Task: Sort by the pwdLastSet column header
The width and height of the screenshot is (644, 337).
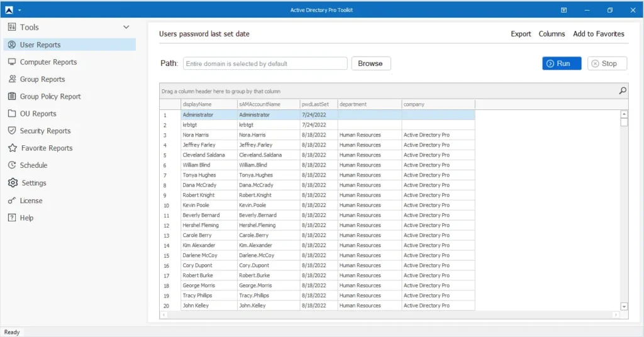Action: pyautogui.click(x=318, y=104)
